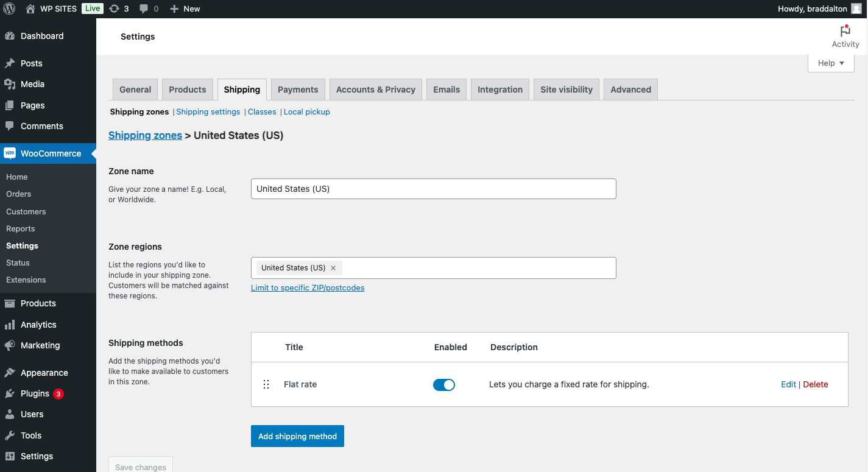Switch to the Payments tab
The image size is (868, 472).
click(298, 90)
